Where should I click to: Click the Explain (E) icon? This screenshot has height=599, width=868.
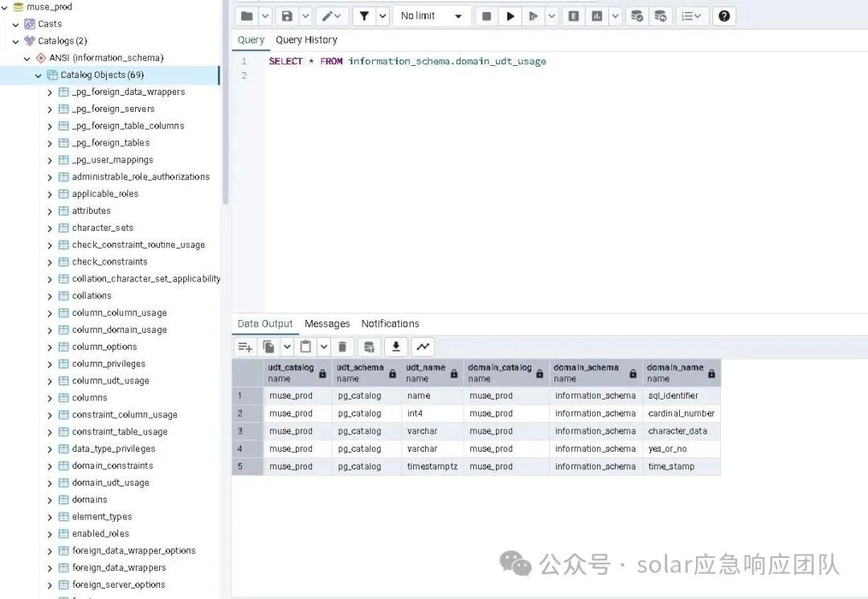tap(574, 16)
